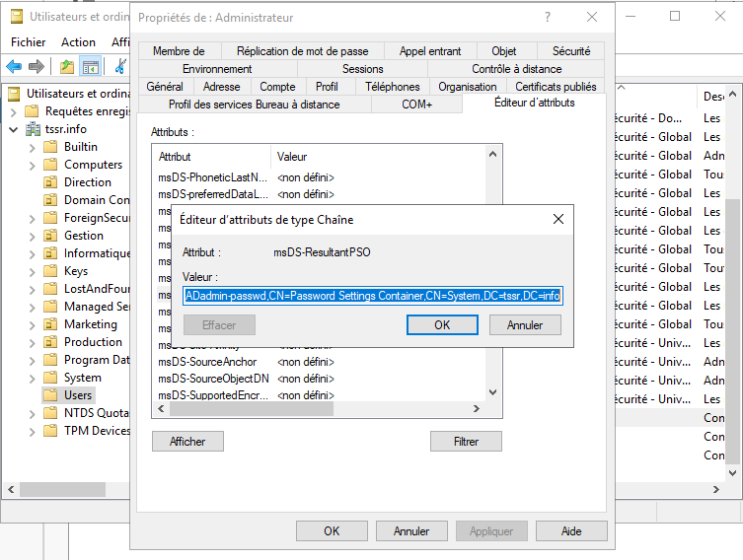Click the Valeur text field

[x=373, y=296]
